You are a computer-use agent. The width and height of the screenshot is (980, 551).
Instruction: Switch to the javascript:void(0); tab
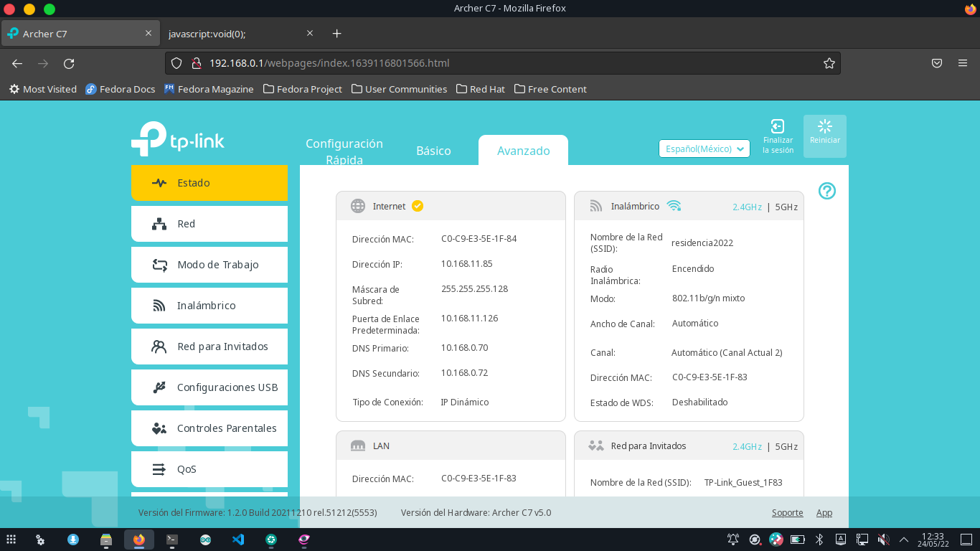point(233,34)
